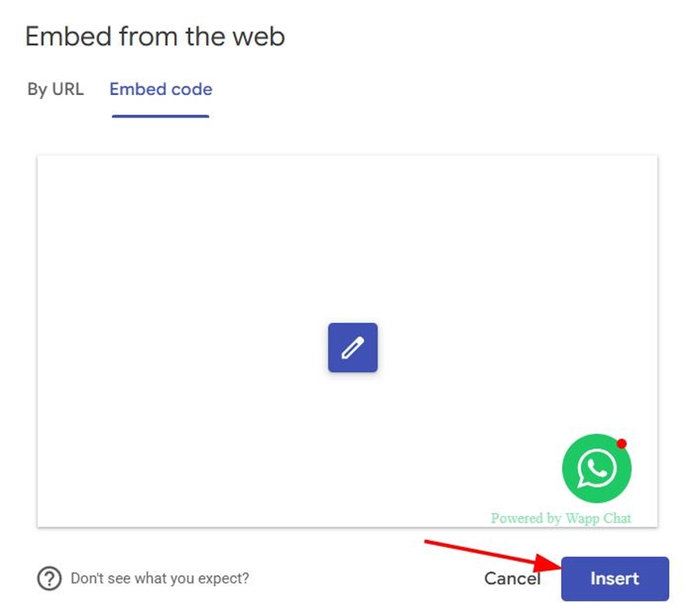
Task: Click the blue underline beneath Embed code
Action: 161,116
